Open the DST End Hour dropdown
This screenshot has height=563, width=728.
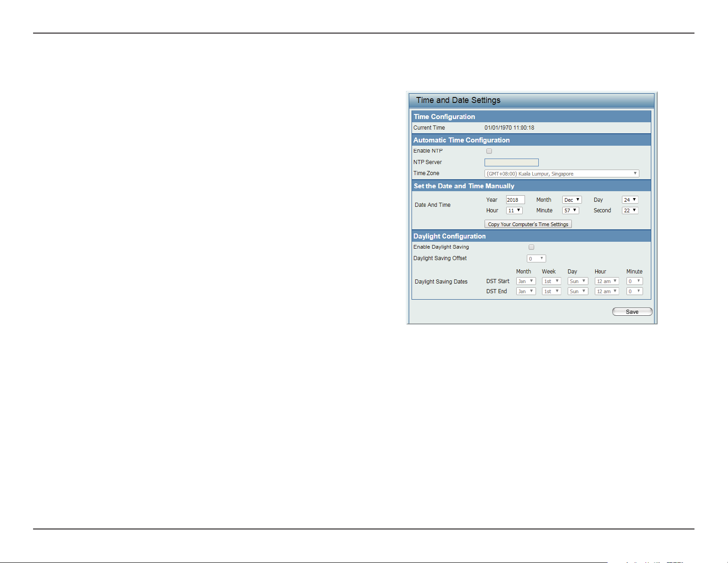(x=607, y=291)
